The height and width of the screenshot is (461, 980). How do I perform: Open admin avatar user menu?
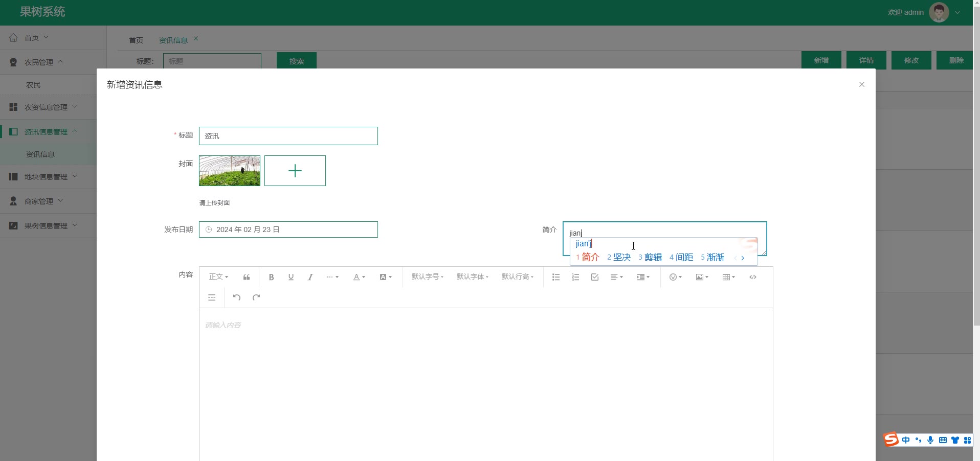pyautogui.click(x=939, y=12)
